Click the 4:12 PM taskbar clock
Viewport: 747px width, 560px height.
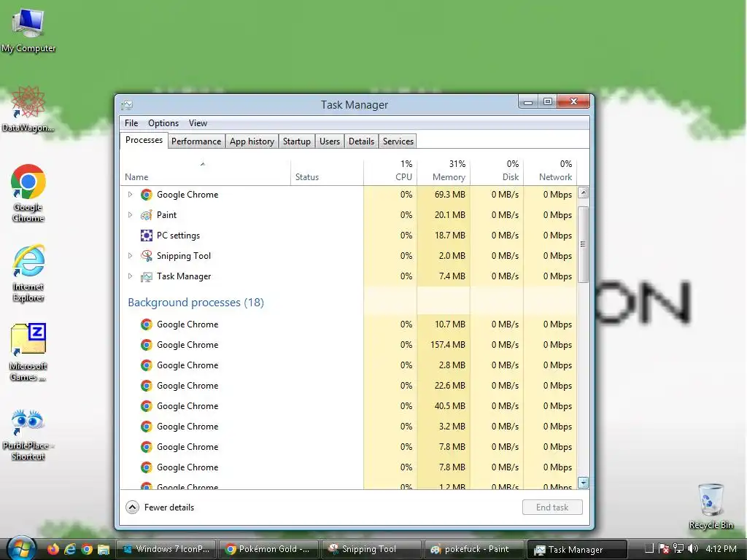(x=721, y=548)
